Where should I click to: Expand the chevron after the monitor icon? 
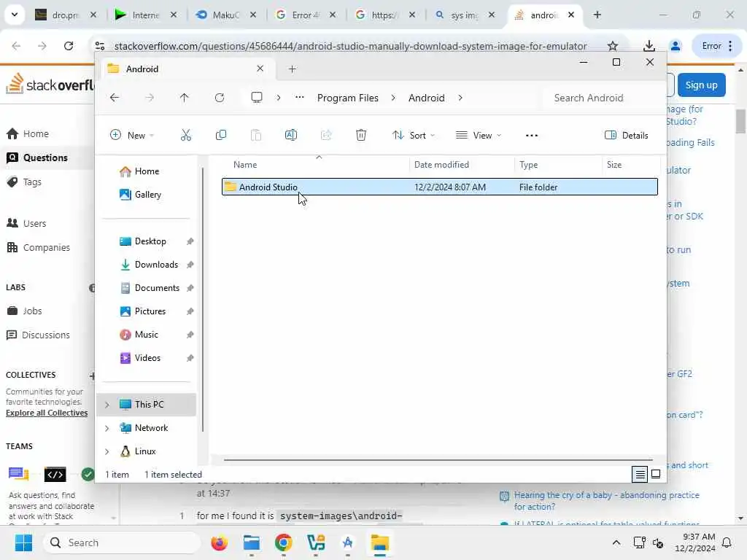pos(279,98)
